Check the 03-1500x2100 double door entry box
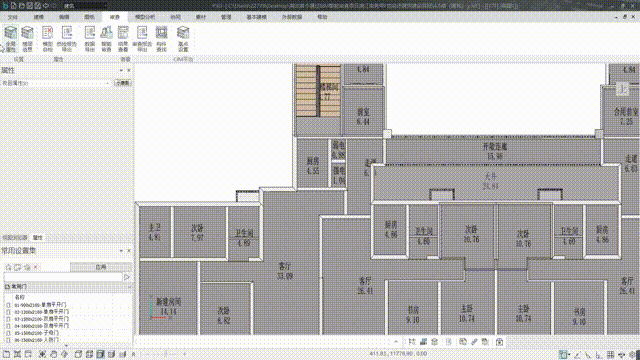The height and width of the screenshot is (360, 640). pyautogui.click(x=8, y=319)
